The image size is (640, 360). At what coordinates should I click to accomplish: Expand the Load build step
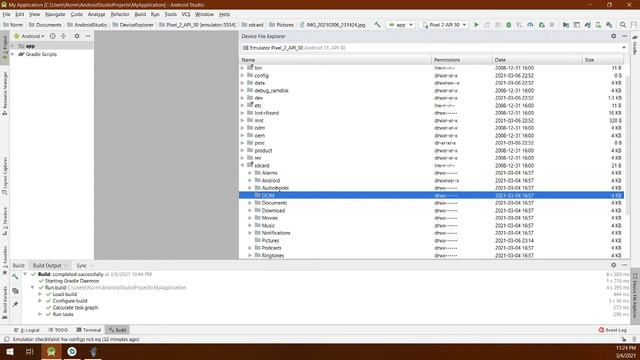coord(40,294)
